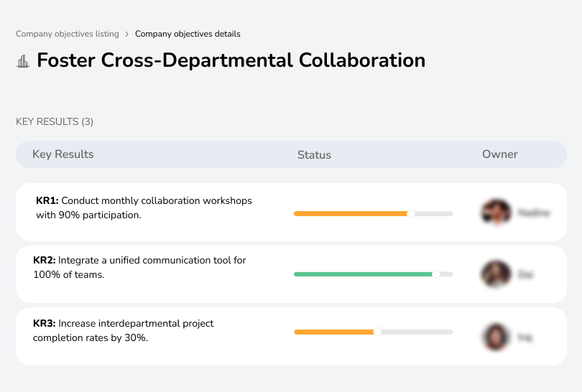Open the Company objectives listing breadcrumb
Viewport: 582px width, 392px height.
[68, 34]
